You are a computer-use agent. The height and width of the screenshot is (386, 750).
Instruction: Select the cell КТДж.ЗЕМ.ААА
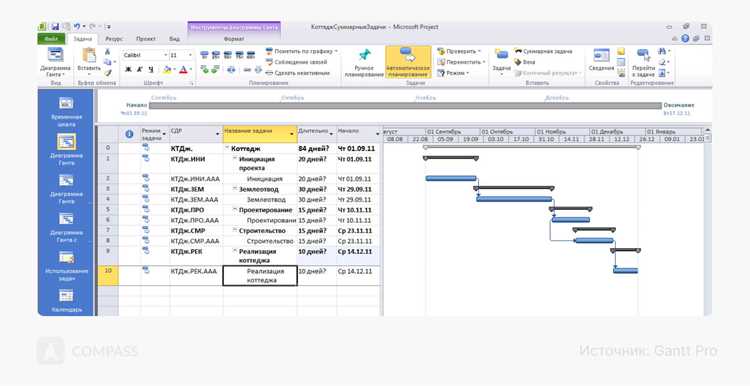click(x=197, y=199)
